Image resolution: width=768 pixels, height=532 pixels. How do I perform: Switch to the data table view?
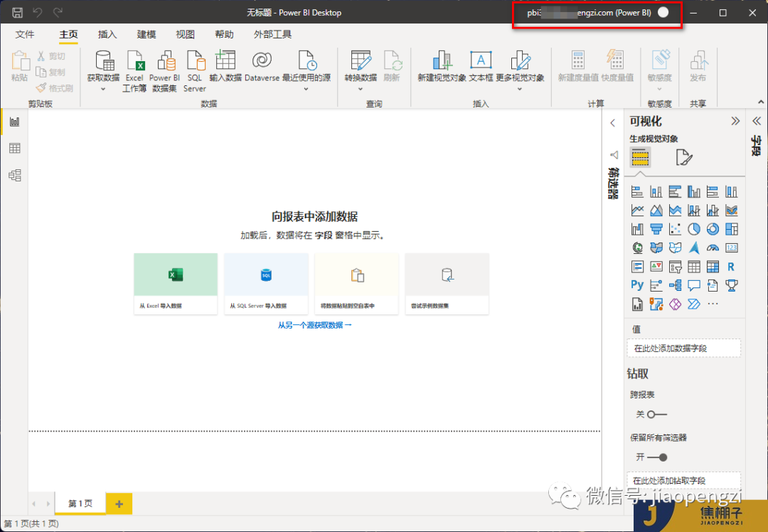pos(15,148)
